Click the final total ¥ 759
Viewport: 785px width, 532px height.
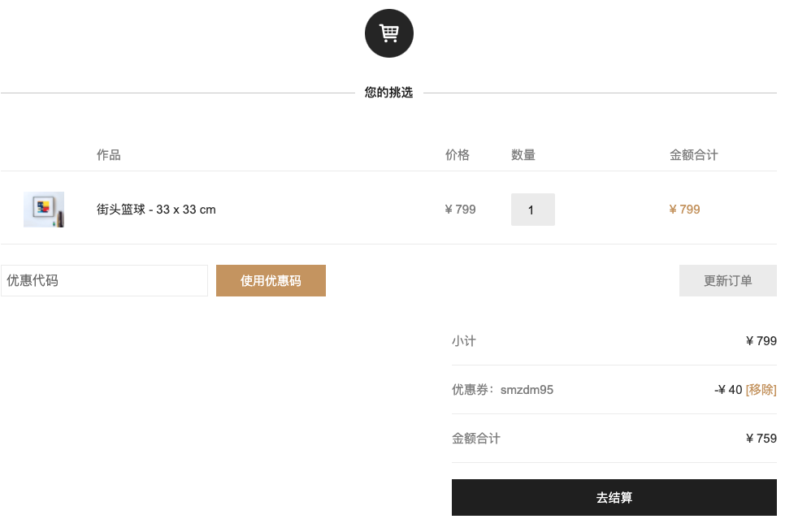761,439
